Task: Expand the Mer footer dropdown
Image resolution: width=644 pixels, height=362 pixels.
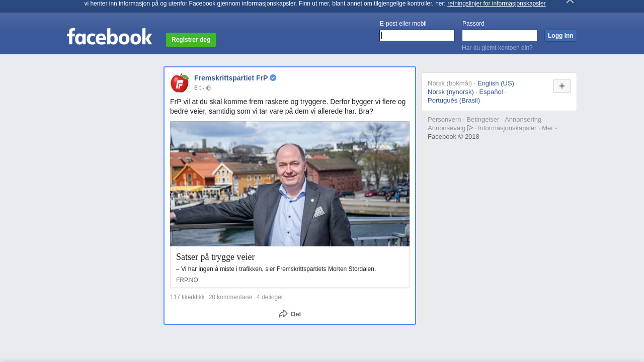Action: (549, 128)
